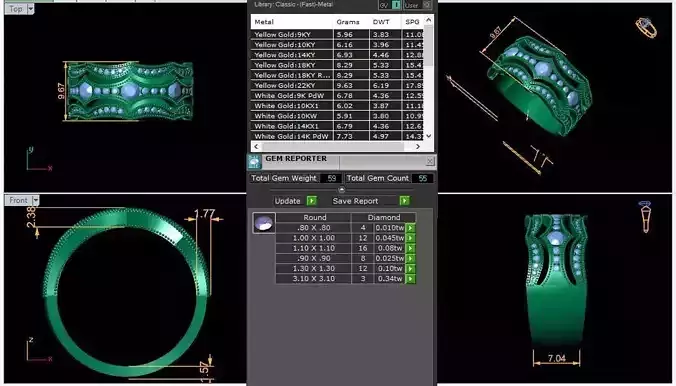Viewport: 676px width, 386px height.
Task: Click green arrow for .80 X .80 row
Action: coord(410,228)
